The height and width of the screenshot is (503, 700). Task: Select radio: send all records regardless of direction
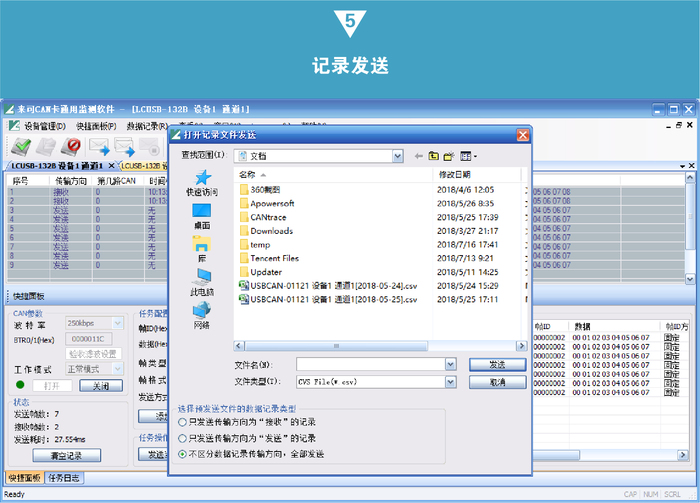182,454
